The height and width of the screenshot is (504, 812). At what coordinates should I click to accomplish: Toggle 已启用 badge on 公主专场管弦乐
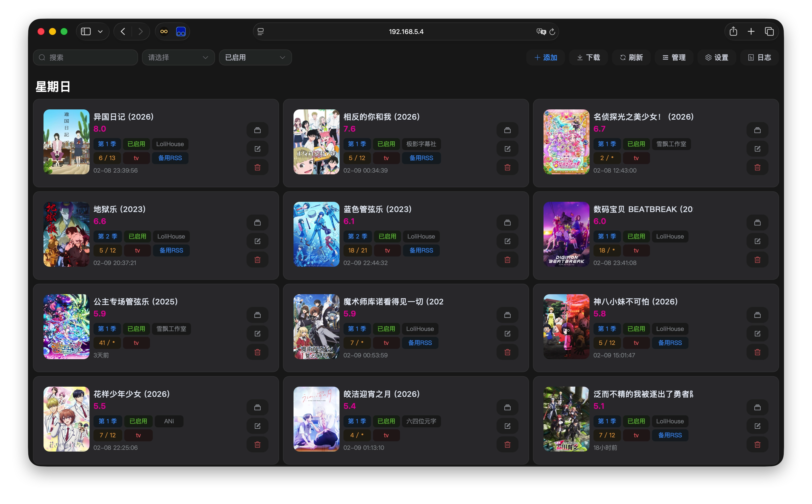click(x=136, y=329)
